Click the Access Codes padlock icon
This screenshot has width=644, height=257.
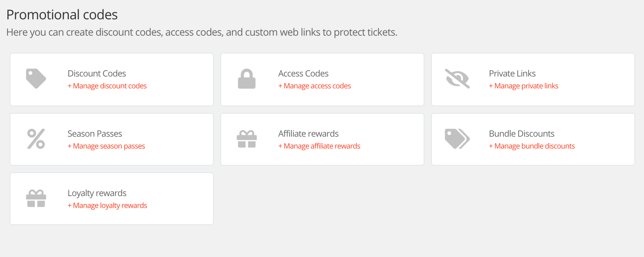[247, 79]
